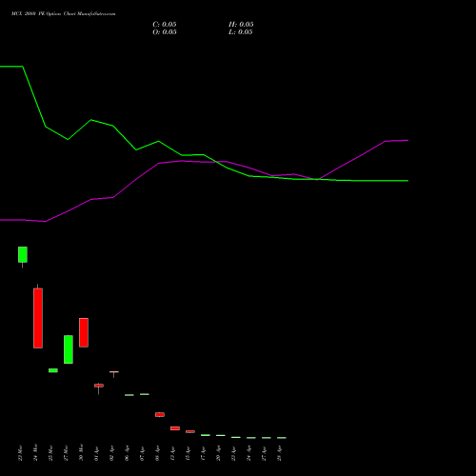This screenshot has height=476, width=476.
Task: Select the 'L: 0.05' low value
Action: (x=241, y=32)
